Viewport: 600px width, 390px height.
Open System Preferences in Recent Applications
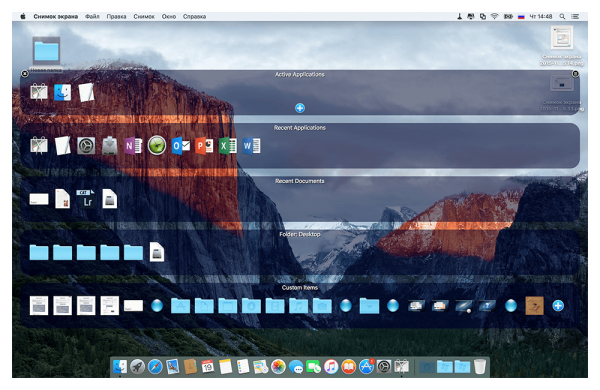tap(86, 146)
